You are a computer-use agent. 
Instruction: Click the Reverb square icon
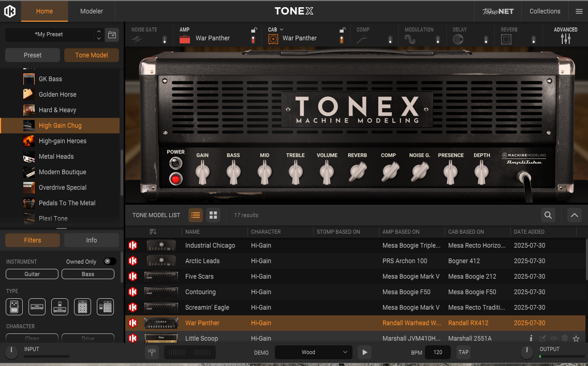[506, 39]
